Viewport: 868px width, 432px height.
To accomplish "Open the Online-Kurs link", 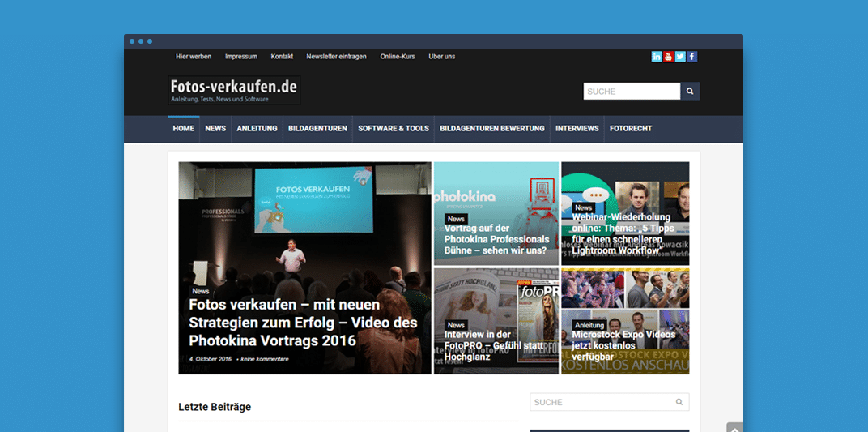I will 398,57.
